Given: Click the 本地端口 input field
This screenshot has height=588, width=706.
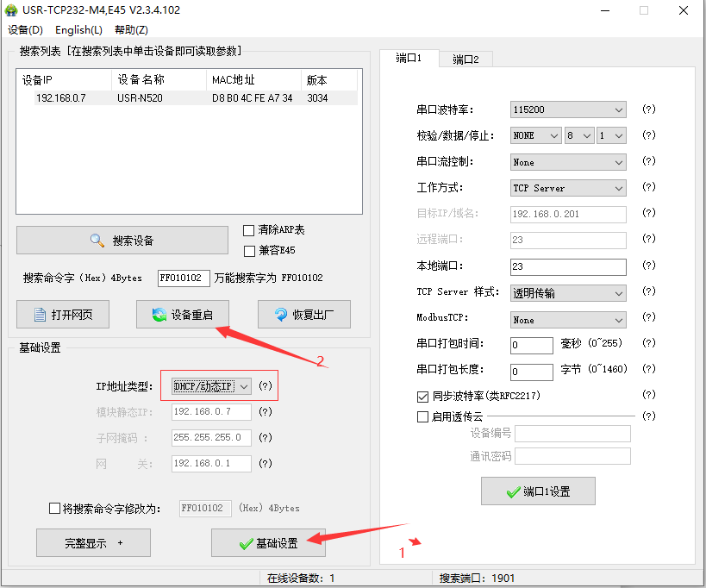Looking at the screenshot, I should [568, 267].
